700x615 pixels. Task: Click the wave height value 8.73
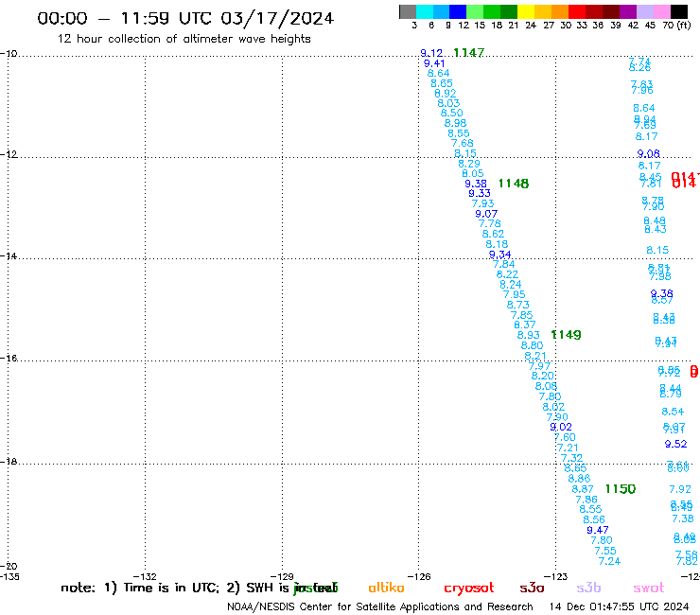click(517, 305)
